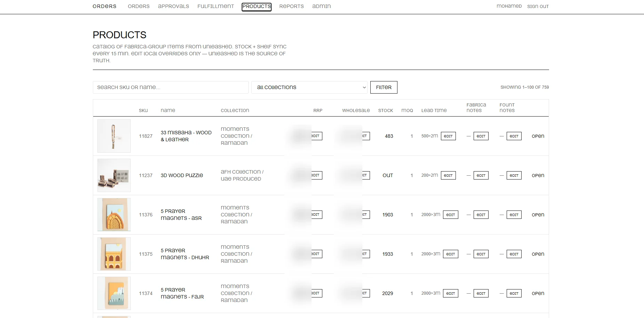Go to the Approvals tab
644x318 pixels.
[174, 6]
